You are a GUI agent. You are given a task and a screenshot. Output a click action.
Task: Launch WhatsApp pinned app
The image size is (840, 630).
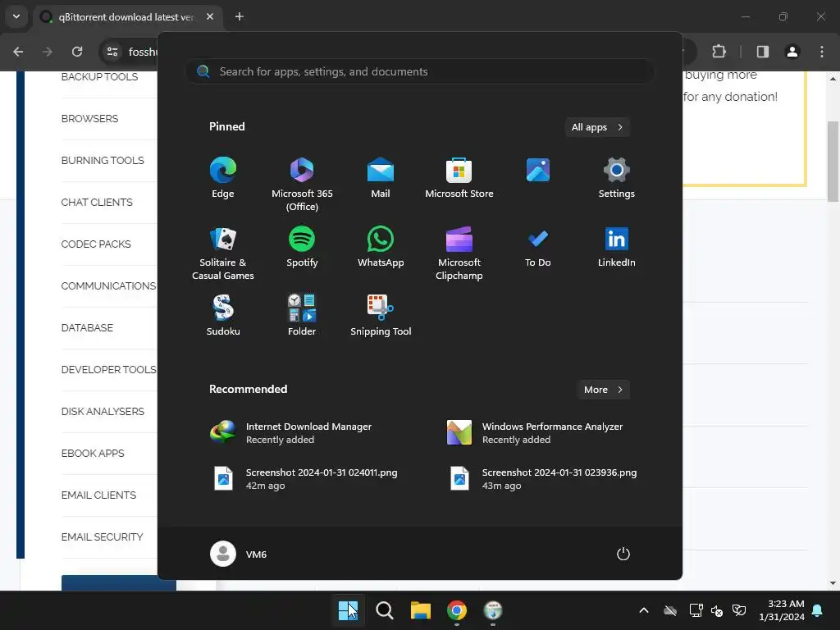(381, 247)
